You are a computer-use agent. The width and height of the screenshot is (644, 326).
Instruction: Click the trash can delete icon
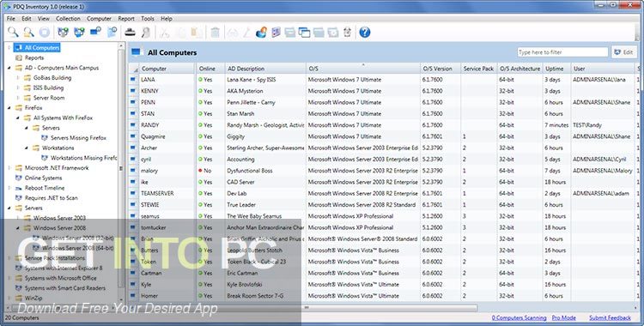click(216, 32)
